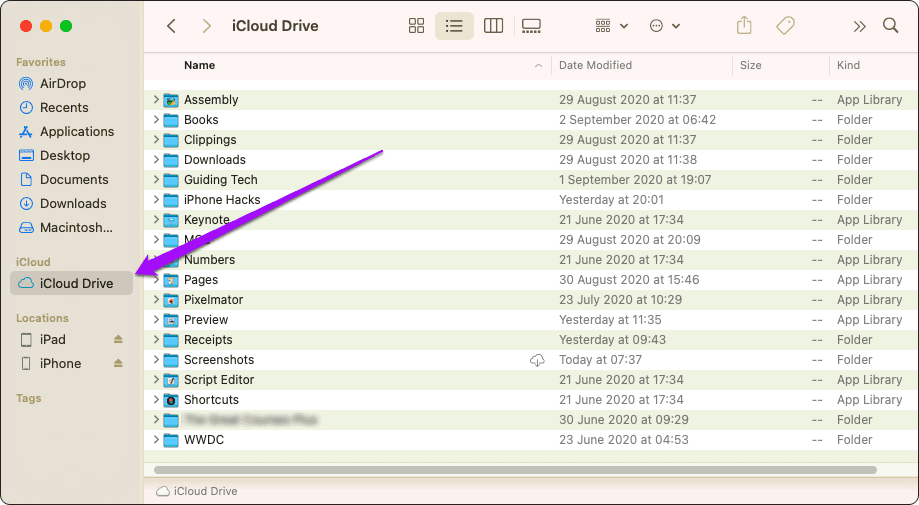Open the group-by options dropdown
This screenshot has height=505, width=919.
click(x=611, y=26)
